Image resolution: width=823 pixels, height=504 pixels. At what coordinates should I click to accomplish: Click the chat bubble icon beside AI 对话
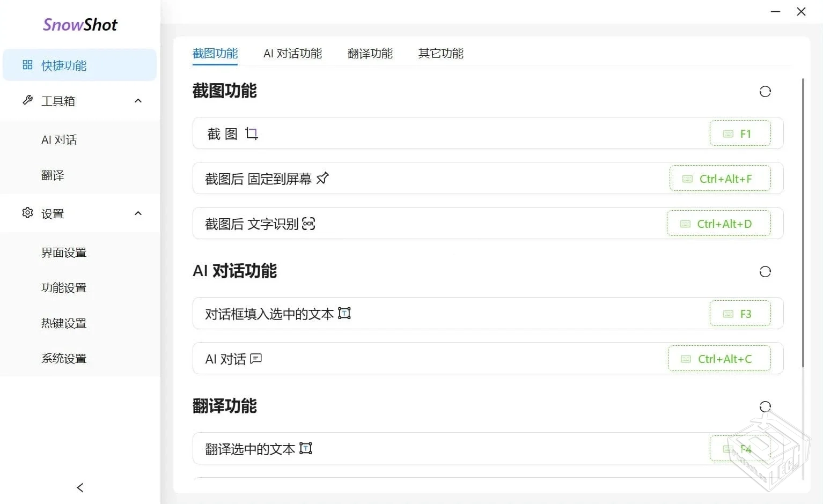(x=256, y=359)
